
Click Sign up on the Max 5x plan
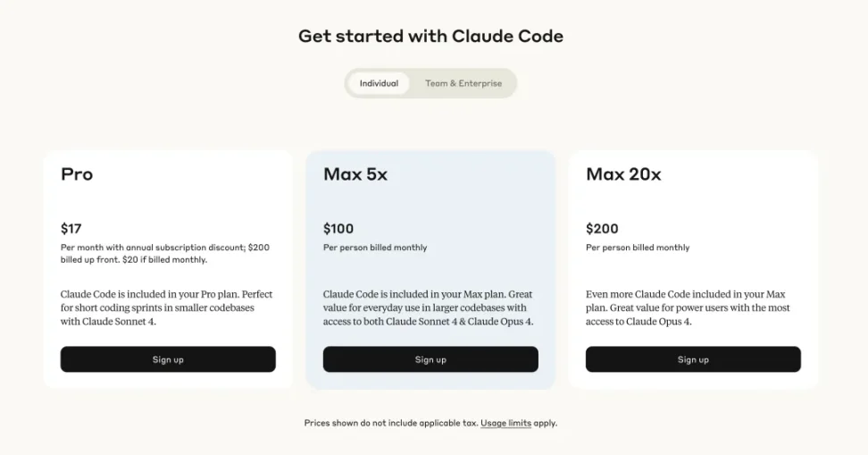[x=430, y=359]
